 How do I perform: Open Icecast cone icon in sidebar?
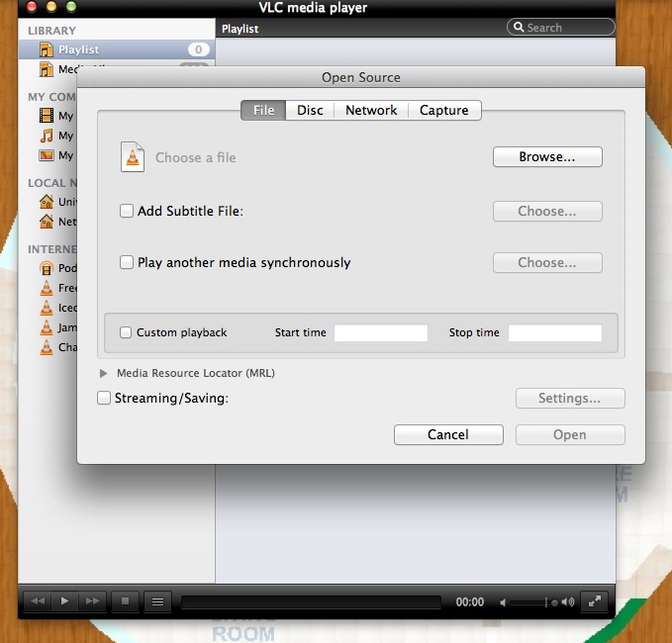[47, 308]
